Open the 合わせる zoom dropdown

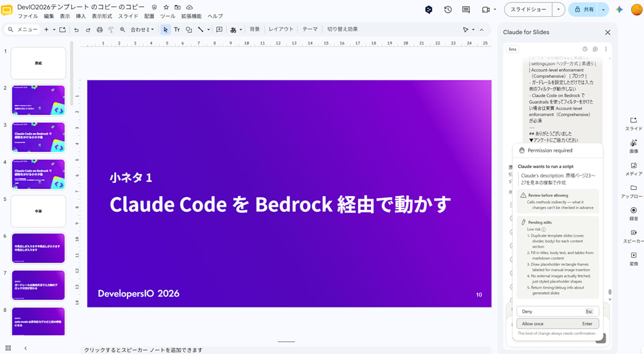(x=142, y=29)
